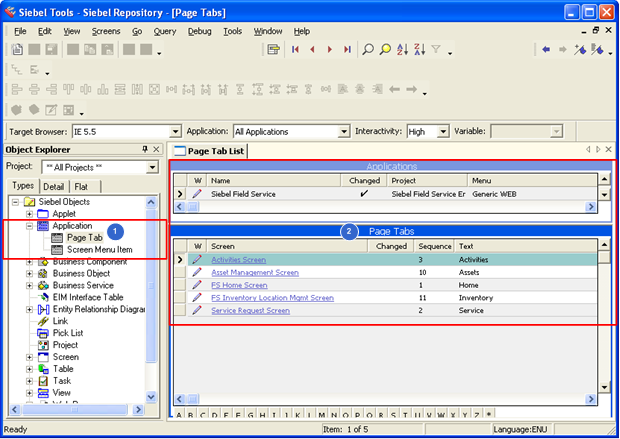620x439 pixels.
Task: Select the Business Object node
Action: [81, 274]
